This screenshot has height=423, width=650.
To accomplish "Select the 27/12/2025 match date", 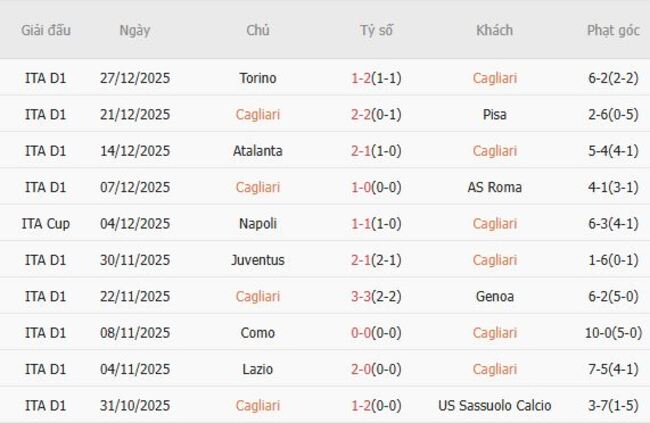I will pos(135,78).
